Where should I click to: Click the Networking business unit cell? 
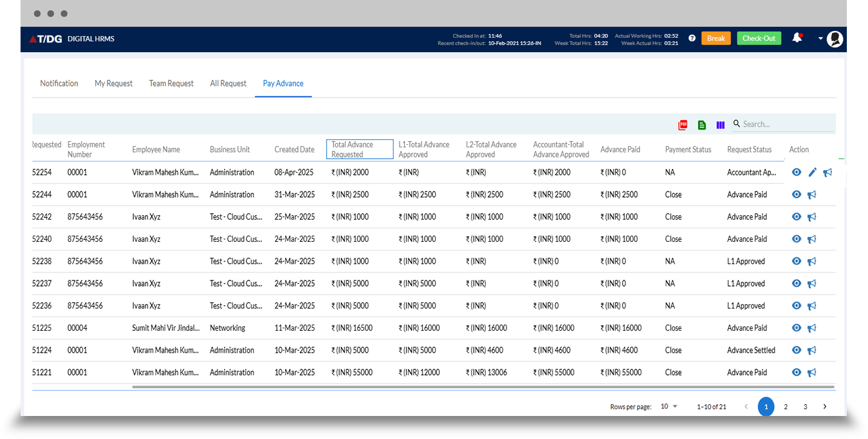228,328
